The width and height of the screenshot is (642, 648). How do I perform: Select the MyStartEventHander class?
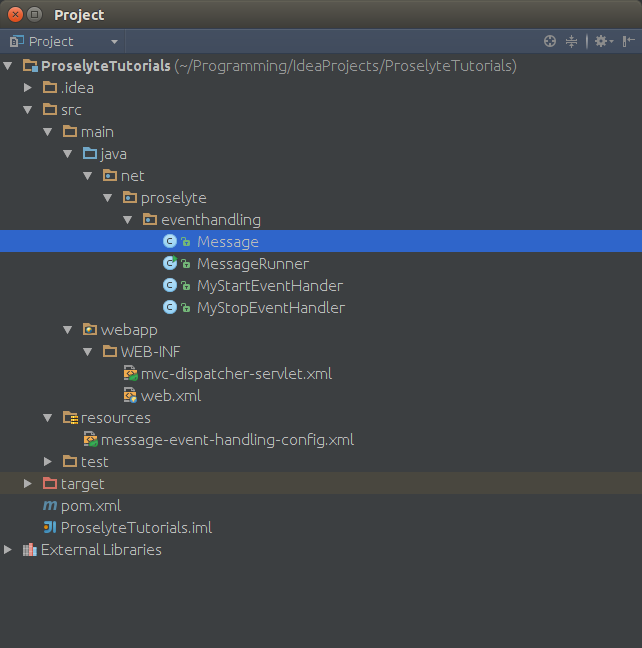click(x=269, y=286)
